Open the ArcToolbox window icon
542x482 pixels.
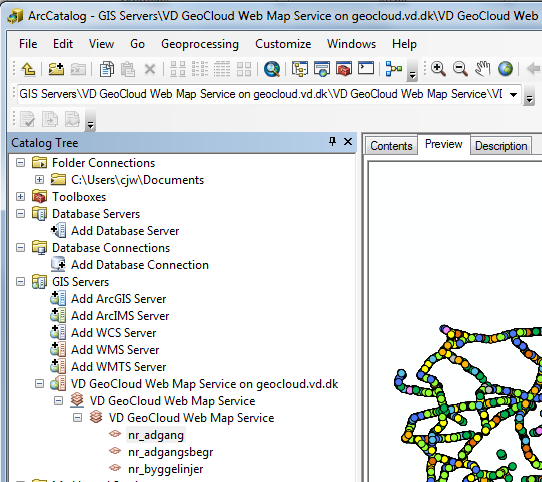pos(344,69)
